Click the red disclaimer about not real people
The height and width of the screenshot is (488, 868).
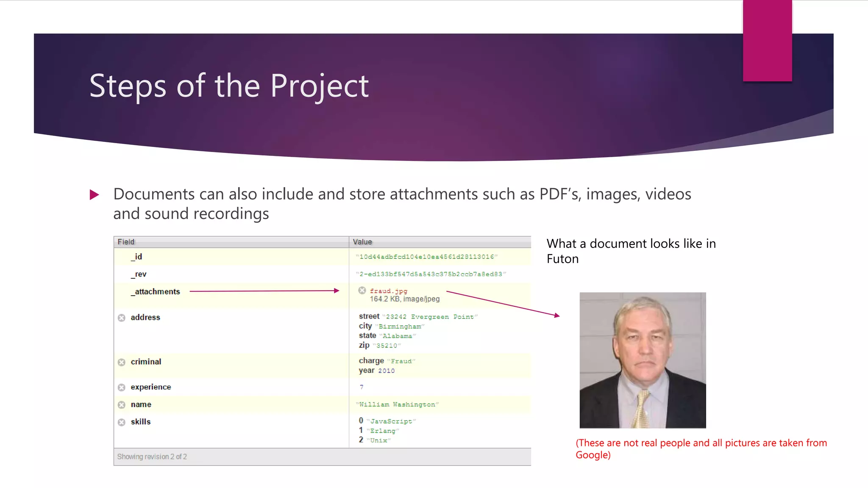[701, 449]
